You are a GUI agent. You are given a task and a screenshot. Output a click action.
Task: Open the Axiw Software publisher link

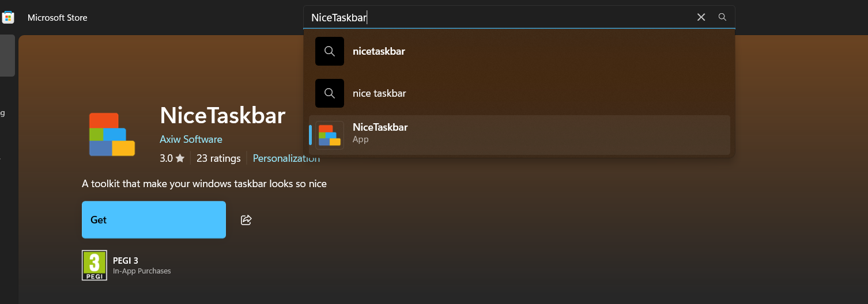pyautogui.click(x=191, y=139)
